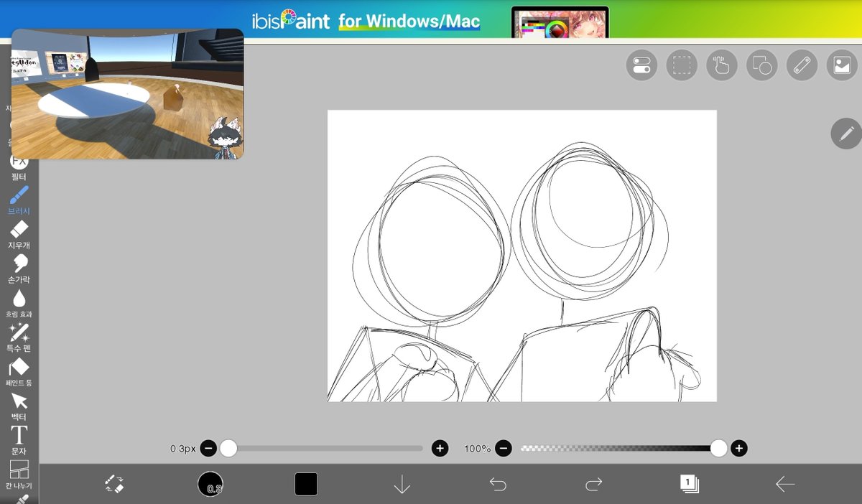Image resolution: width=862 pixels, height=504 pixels.
Task: Undo the last stroke
Action: point(498,485)
